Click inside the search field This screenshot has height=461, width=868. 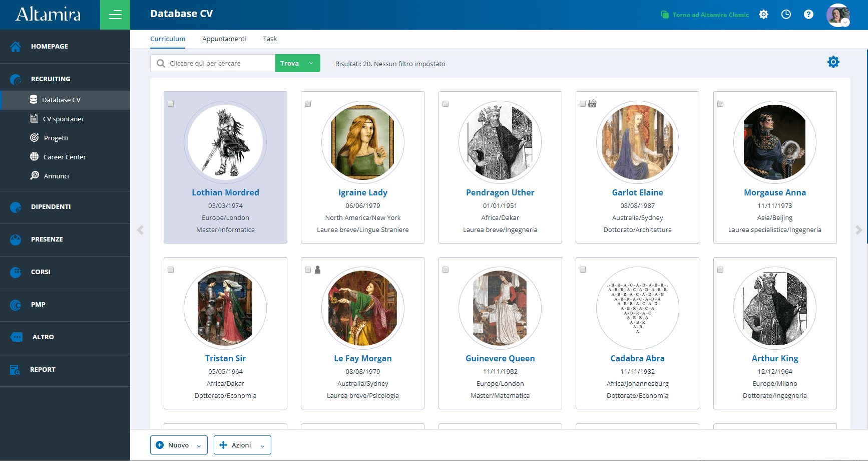coord(215,63)
